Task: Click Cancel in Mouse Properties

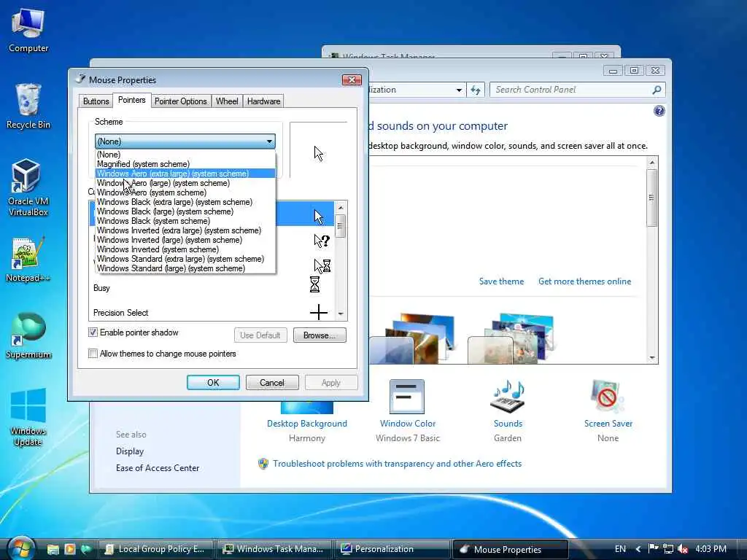Action: tap(272, 382)
